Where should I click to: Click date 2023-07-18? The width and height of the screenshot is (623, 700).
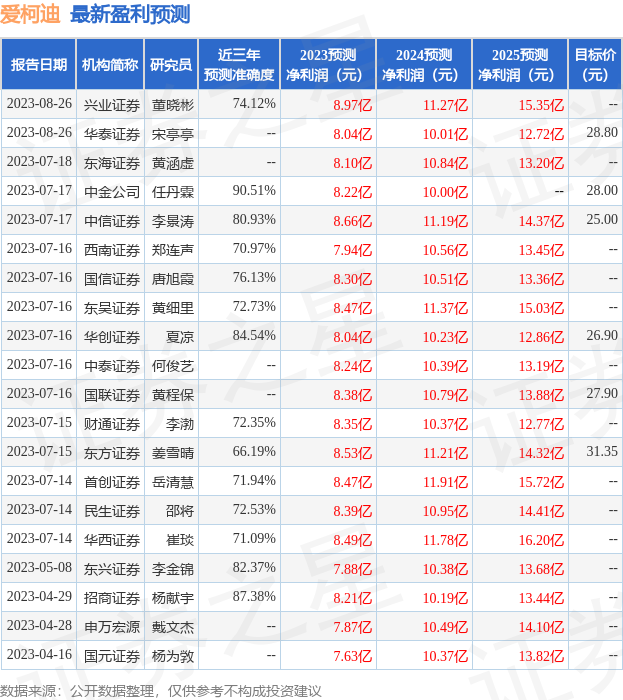(39, 162)
